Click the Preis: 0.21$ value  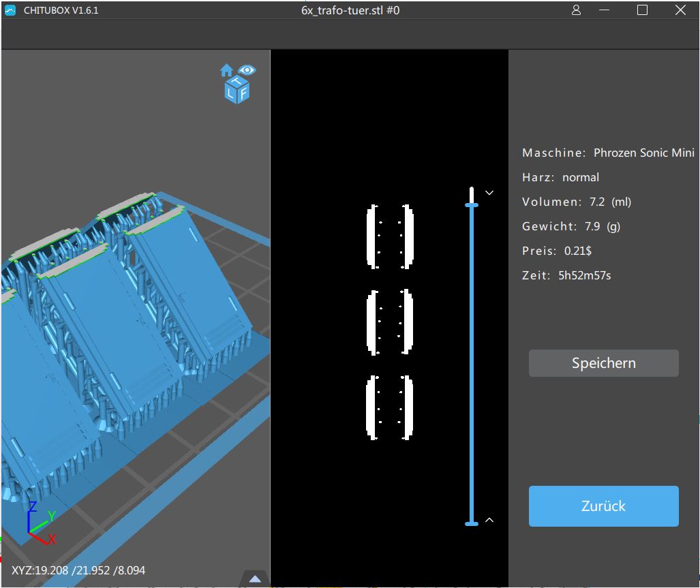(x=557, y=251)
